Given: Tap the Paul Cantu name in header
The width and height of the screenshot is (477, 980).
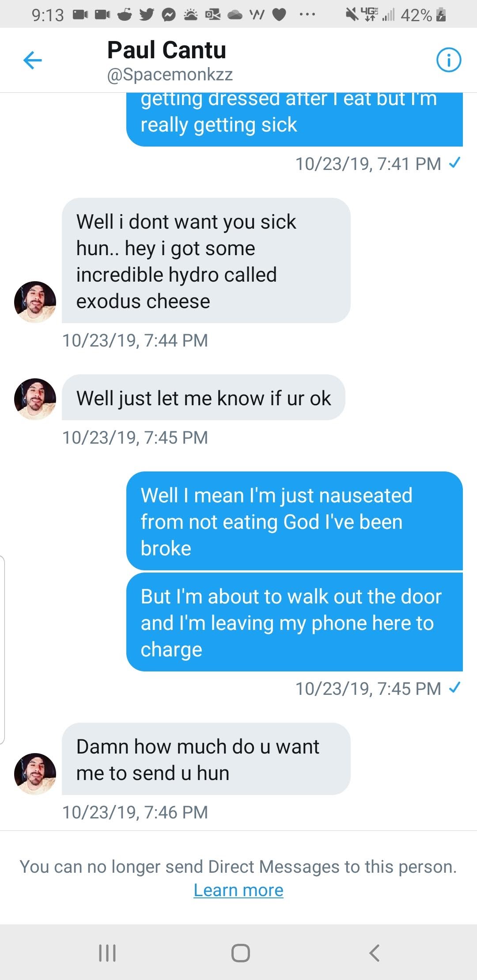Looking at the screenshot, I should pyautogui.click(x=167, y=50).
